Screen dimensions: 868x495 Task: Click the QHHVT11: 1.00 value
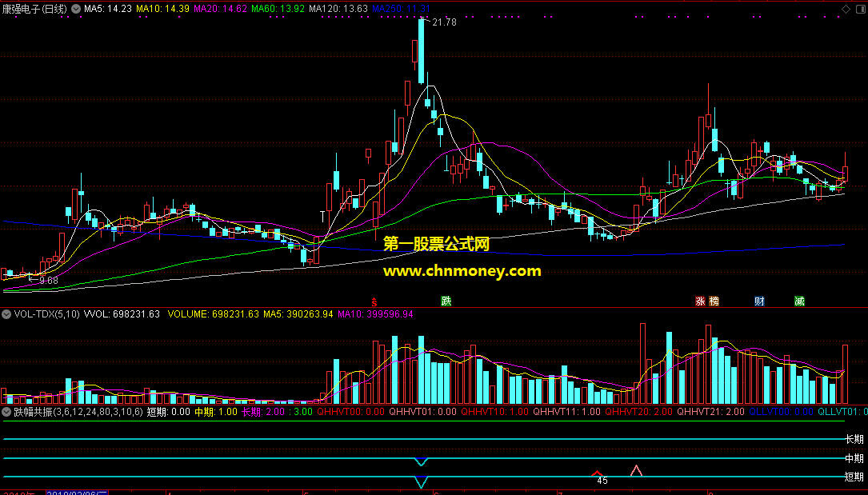tap(567, 412)
